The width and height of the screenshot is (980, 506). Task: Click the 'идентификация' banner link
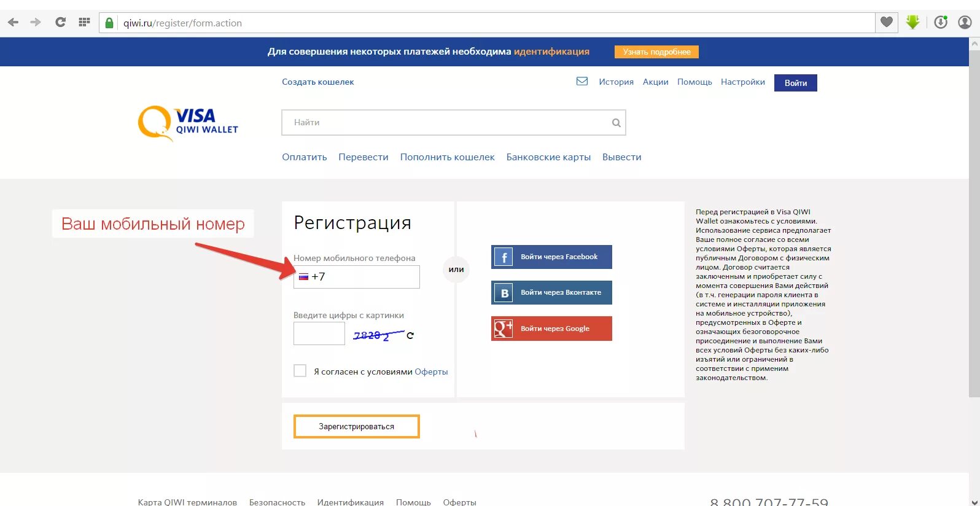pyautogui.click(x=551, y=52)
